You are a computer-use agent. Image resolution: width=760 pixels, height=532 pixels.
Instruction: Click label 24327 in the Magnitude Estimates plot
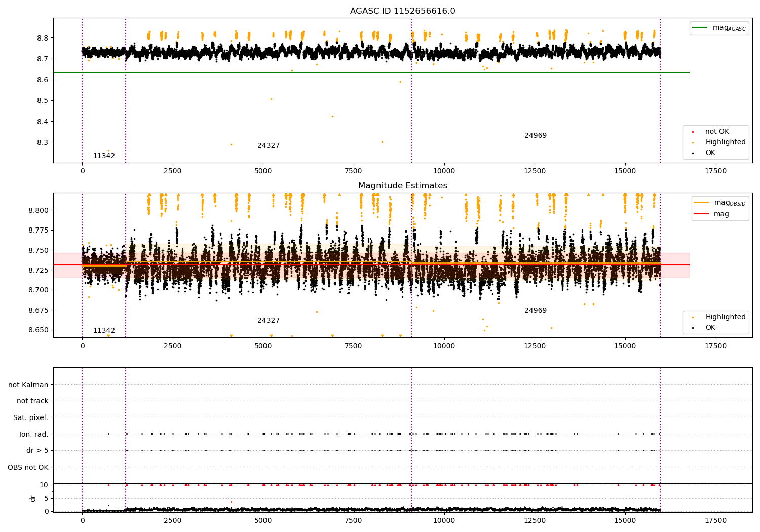(269, 320)
